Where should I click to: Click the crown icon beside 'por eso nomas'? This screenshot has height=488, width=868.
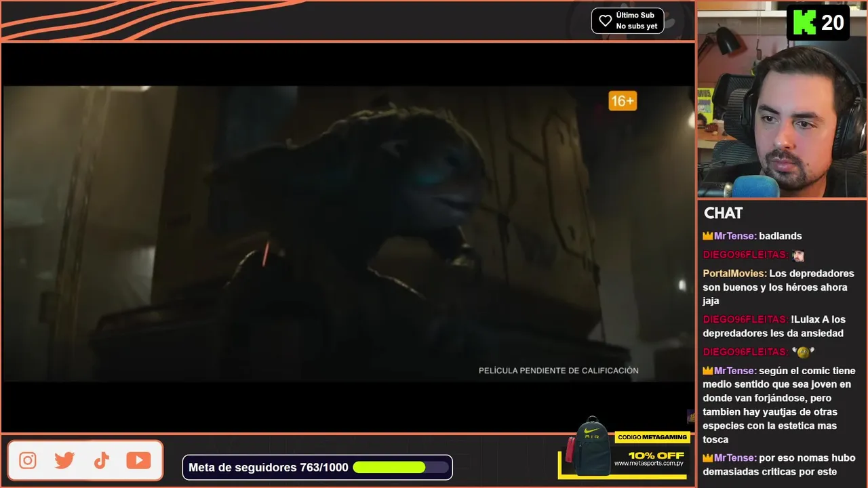coord(708,458)
